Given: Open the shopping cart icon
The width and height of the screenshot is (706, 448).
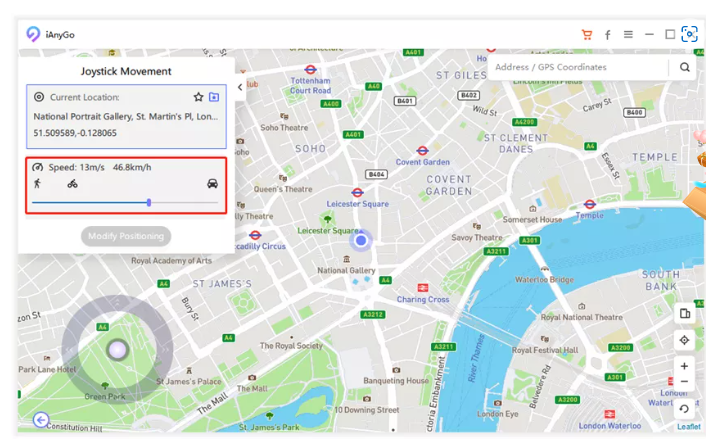Looking at the screenshot, I should 587,35.
